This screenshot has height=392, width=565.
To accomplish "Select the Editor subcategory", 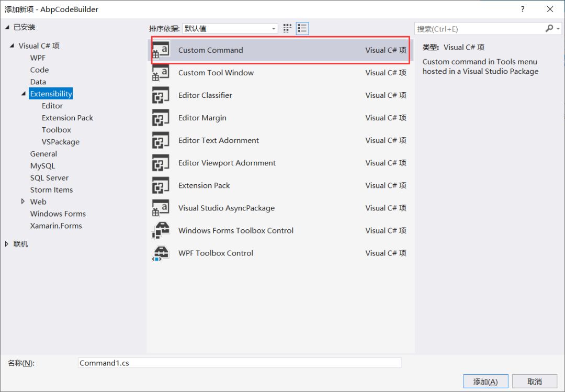I will point(52,106).
